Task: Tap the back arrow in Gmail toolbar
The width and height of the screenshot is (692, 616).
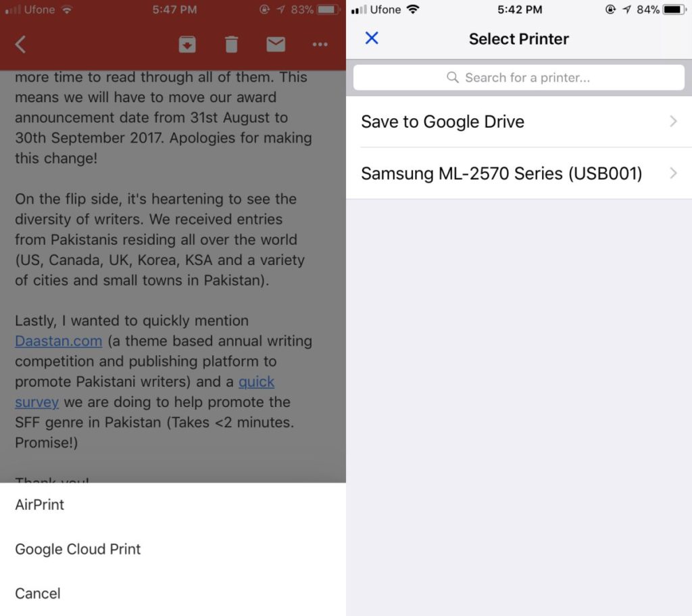Action: pyautogui.click(x=20, y=44)
